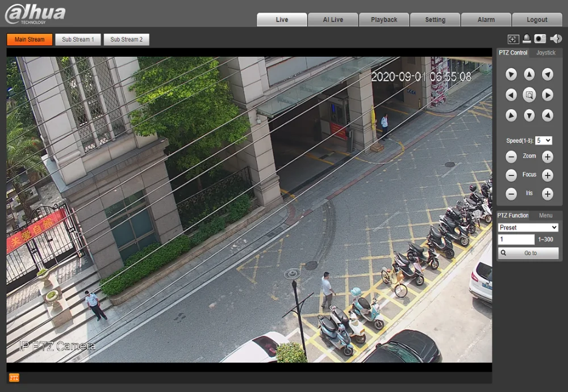Tilt camera up with the PTZ up arrow
Screen dimensions: 568x392
point(529,74)
